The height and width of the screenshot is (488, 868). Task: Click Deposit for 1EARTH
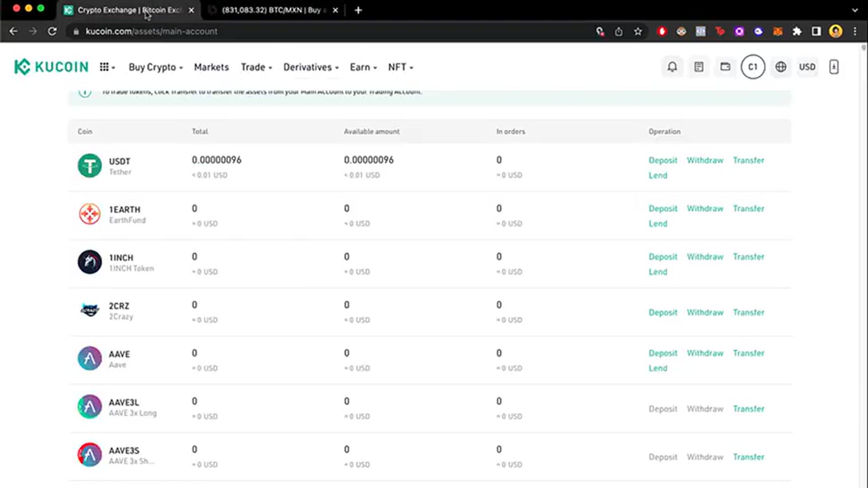pos(663,209)
